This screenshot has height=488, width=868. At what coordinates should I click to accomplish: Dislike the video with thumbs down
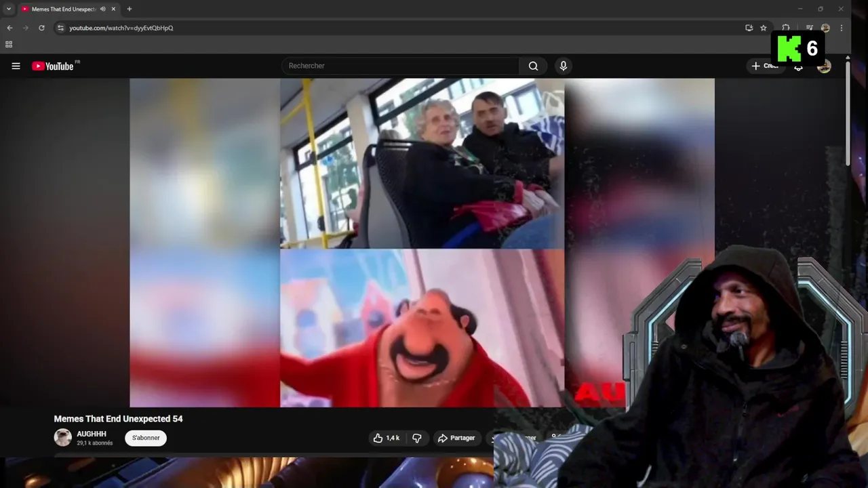point(417,438)
